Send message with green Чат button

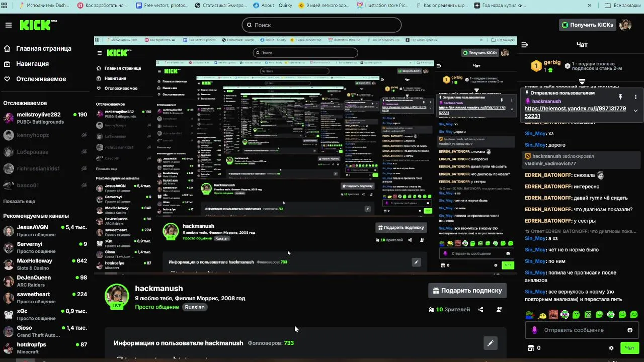(629, 348)
